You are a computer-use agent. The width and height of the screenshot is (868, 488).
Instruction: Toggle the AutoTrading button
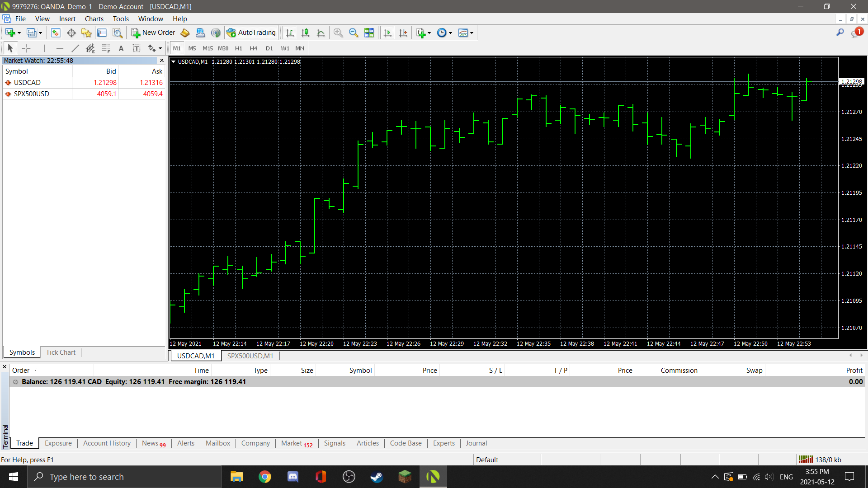click(x=251, y=33)
